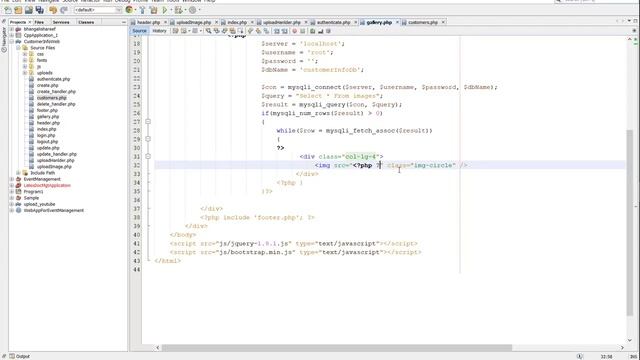Click the green Run Project icon
This screenshot has width=640, height=360.
pos(164,10)
